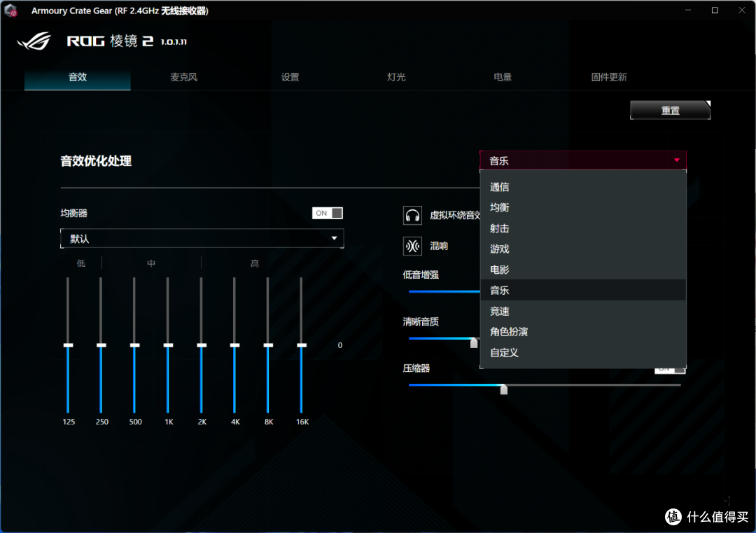The width and height of the screenshot is (756, 533).
Task: Open the 麦克风 tab
Action: [x=183, y=77]
